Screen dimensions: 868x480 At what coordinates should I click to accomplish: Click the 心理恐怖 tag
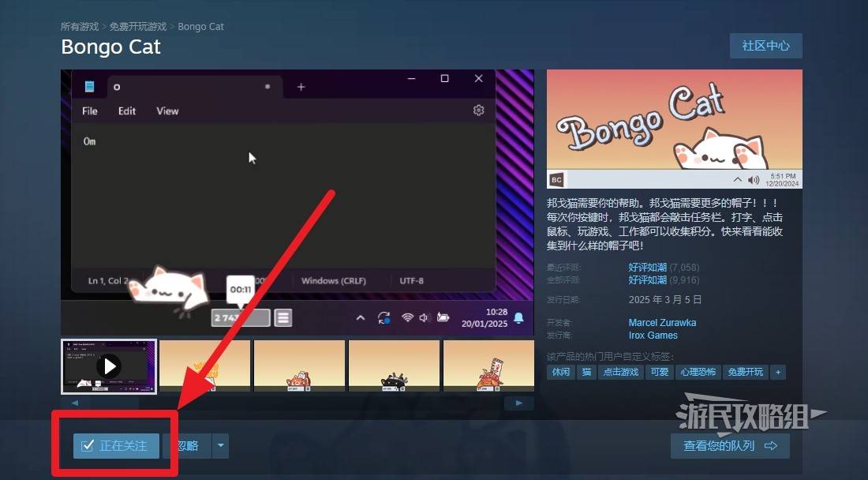point(698,372)
